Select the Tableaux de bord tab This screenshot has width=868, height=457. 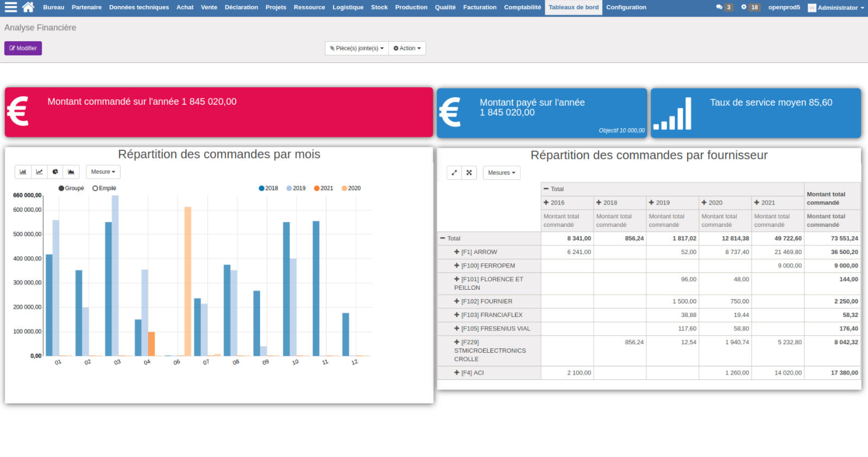coord(574,8)
